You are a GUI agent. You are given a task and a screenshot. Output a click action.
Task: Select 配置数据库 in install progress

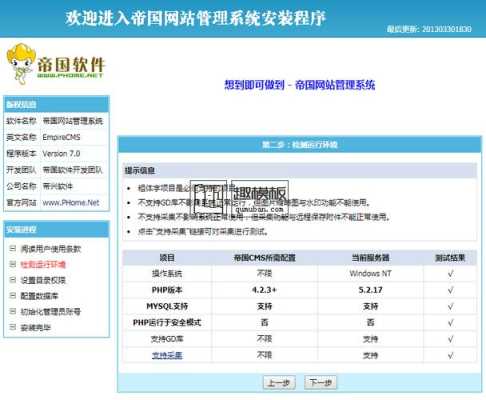[x=39, y=296]
